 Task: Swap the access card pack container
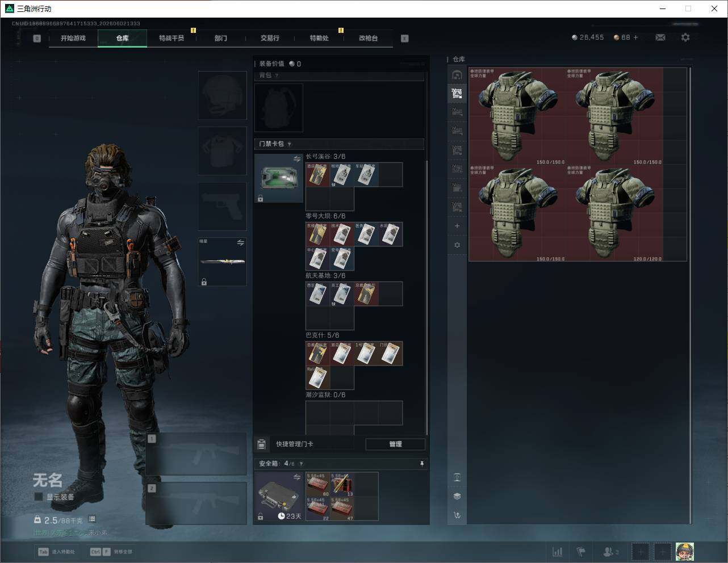click(296, 159)
